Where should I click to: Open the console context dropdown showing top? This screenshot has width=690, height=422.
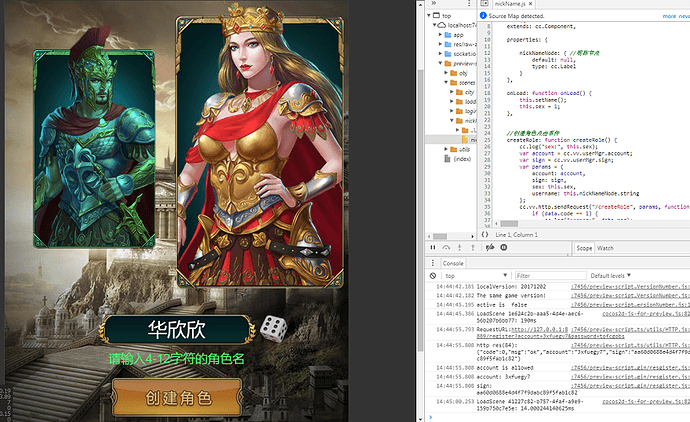[476, 275]
